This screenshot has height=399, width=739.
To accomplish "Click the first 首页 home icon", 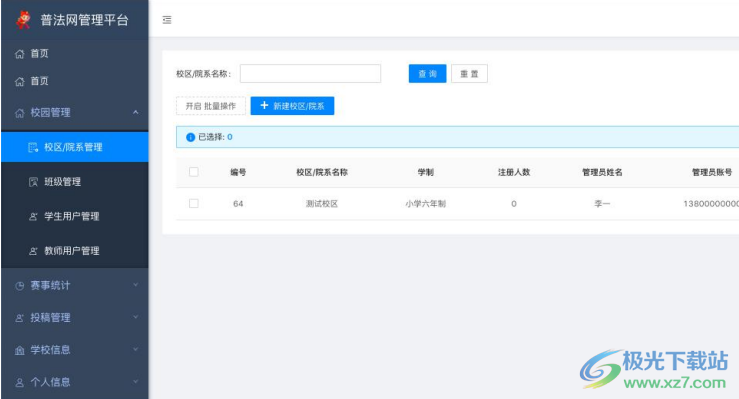I will click(19, 54).
